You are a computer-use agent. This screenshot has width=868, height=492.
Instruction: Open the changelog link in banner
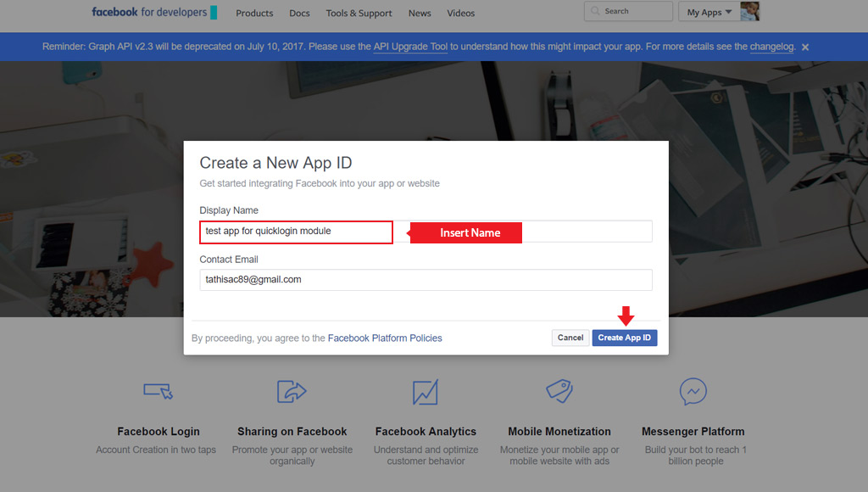771,47
